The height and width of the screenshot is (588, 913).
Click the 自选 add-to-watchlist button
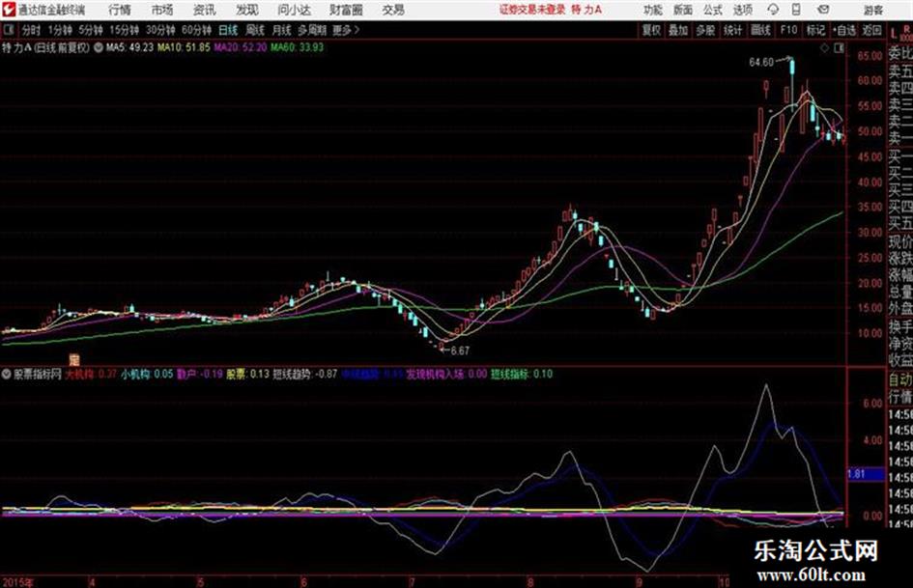coord(844,30)
